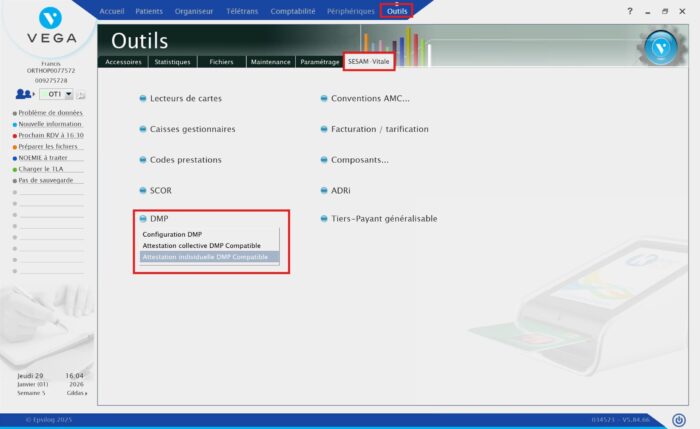The width and height of the screenshot is (700, 429).
Task: Click the users icon beside the OT1 selector
Action: pos(25,94)
